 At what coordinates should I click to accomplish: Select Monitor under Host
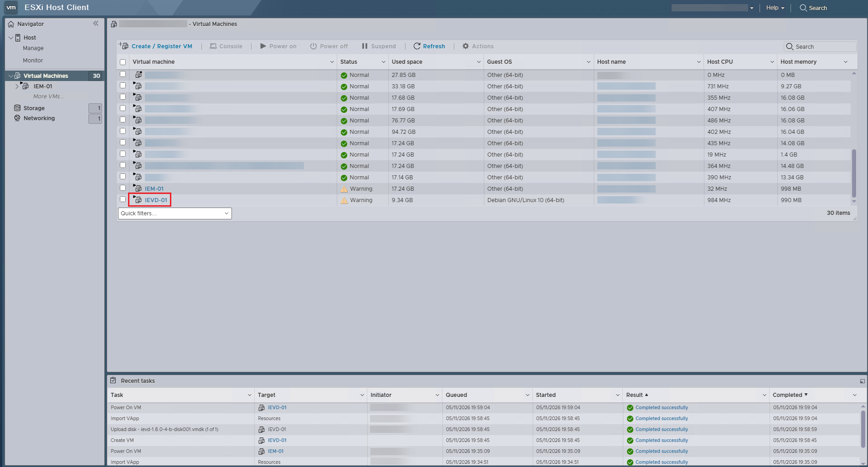click(33, 61)
